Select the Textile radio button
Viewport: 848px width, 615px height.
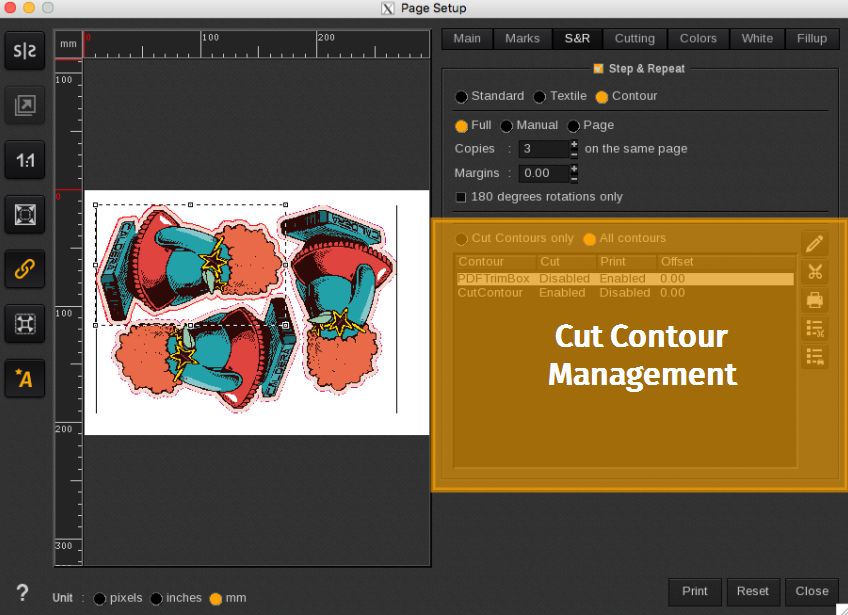click(x=540, y=97)
